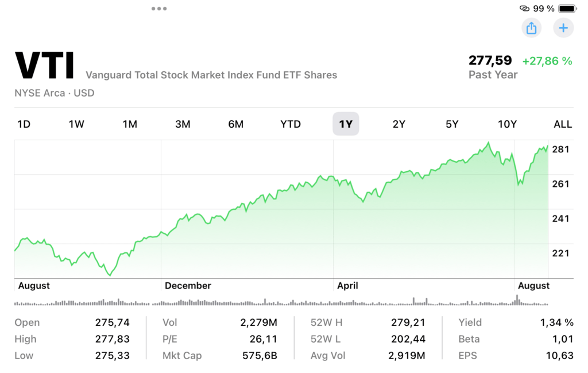Tap the volume bars below the chart

coord(281,302)
